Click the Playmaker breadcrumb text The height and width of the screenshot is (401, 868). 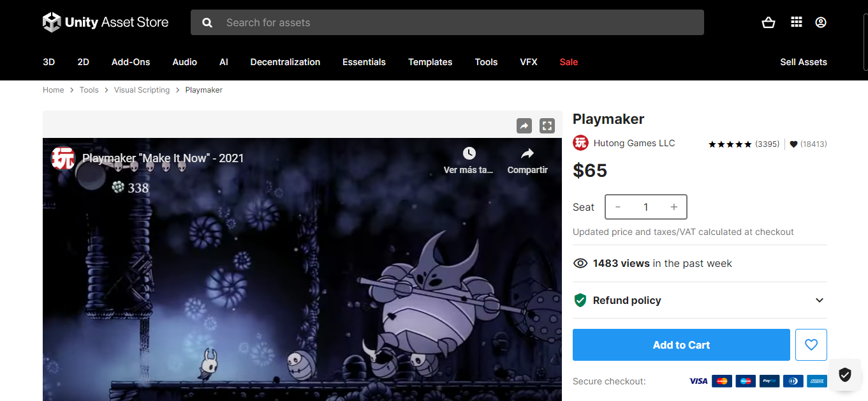point(204,90)
